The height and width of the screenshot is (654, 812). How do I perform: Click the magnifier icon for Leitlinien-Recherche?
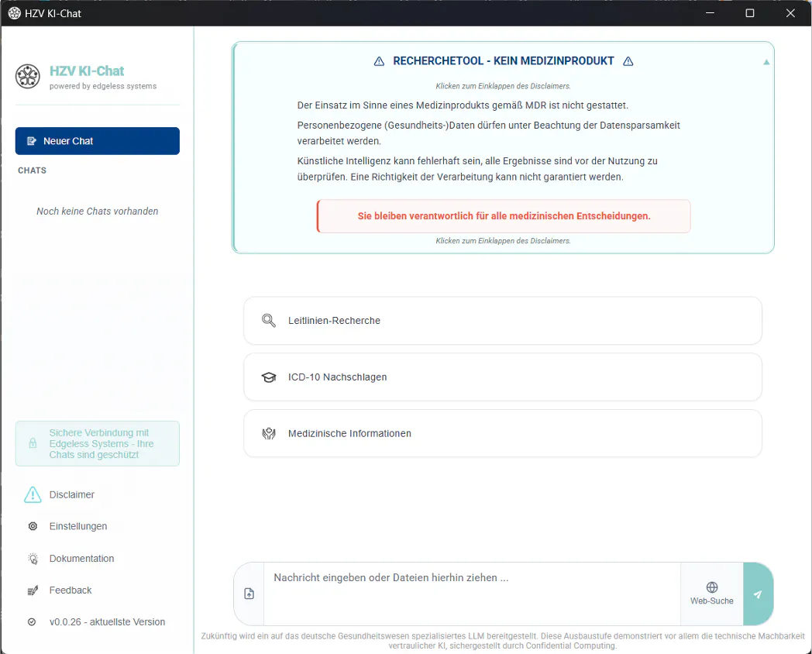coord(269,321)
